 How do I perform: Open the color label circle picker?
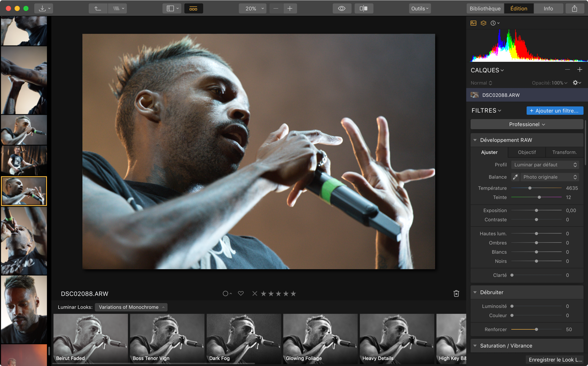point(227,294)
